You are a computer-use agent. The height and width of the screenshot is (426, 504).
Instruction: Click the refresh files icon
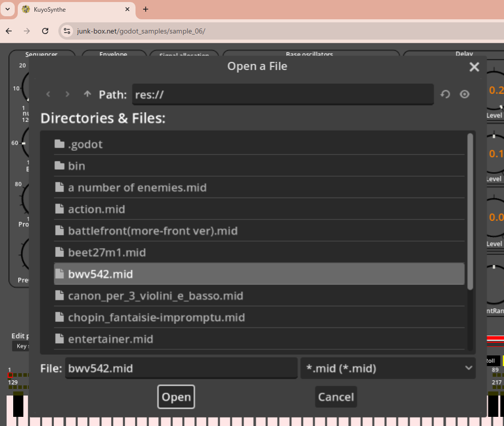(445, 94)
